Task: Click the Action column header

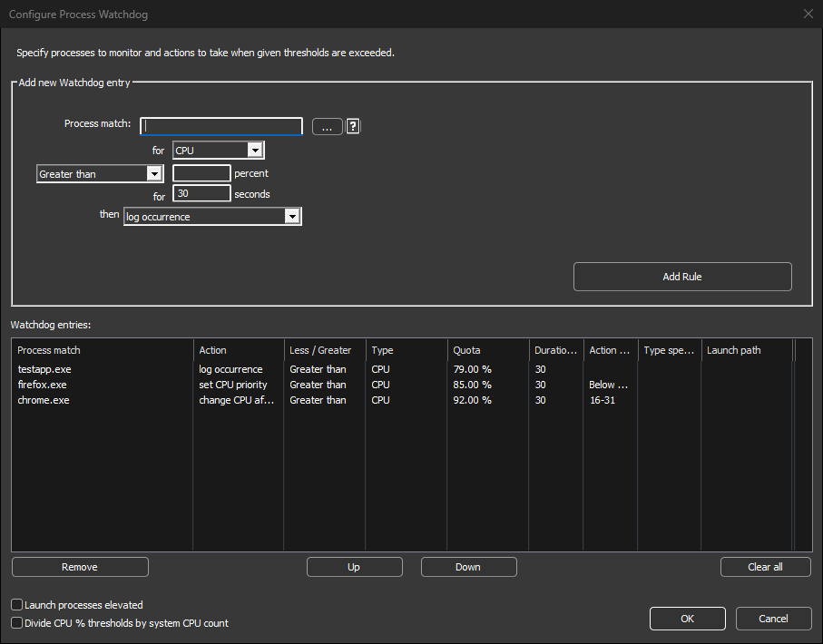Action: tap(239, 350)
